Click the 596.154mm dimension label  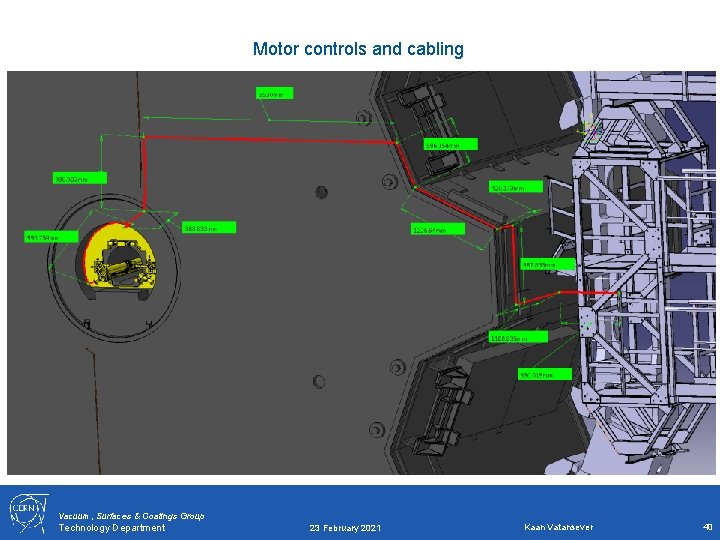(x=450, y=145)
